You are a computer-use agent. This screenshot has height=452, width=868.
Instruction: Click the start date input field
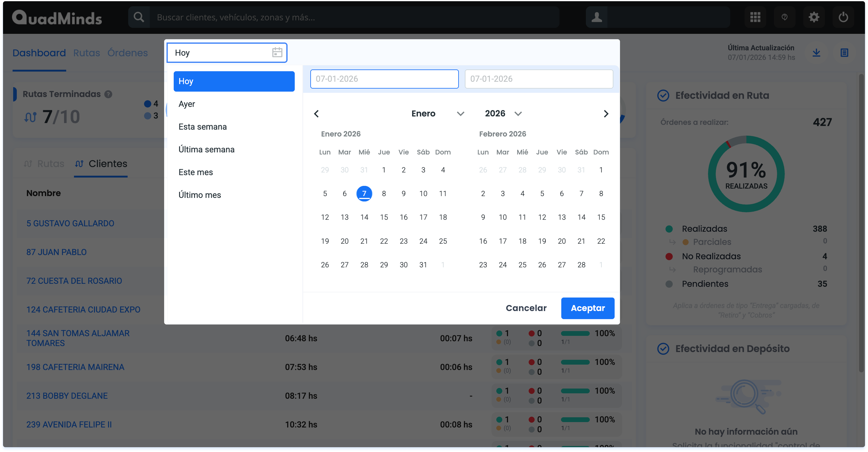pyautogui.click(x=384, y=79)
